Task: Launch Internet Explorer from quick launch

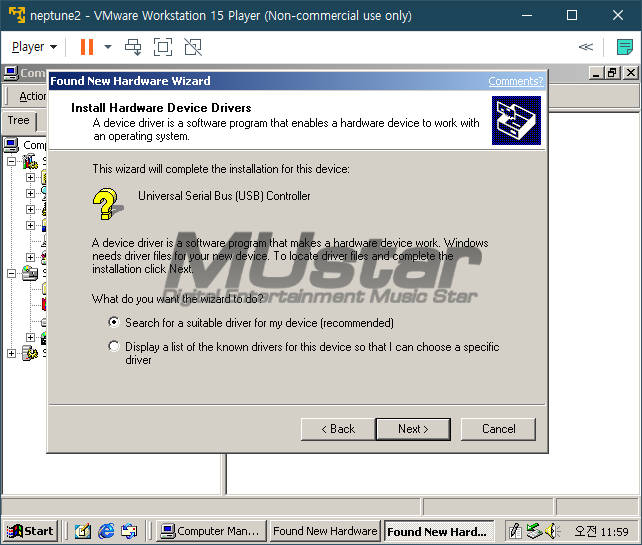Action: coord(106,531)
